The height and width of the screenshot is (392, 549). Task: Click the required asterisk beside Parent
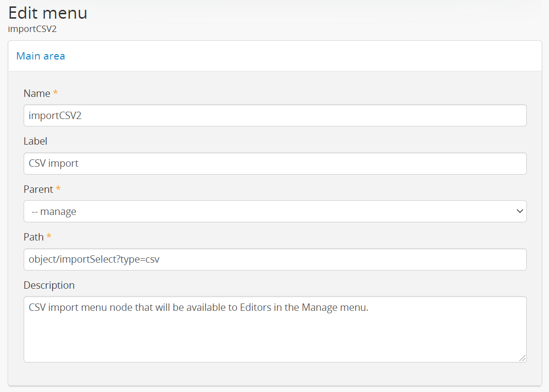point(59,189)
